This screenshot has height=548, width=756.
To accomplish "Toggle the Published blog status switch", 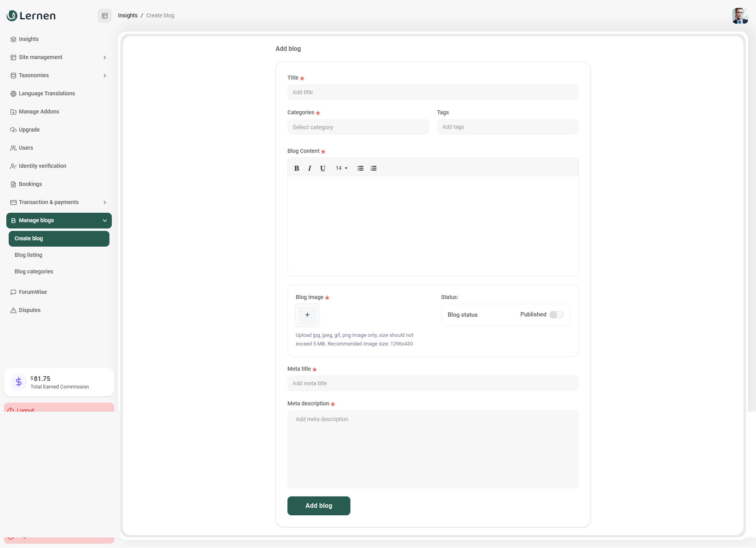I will pos(556,315).
